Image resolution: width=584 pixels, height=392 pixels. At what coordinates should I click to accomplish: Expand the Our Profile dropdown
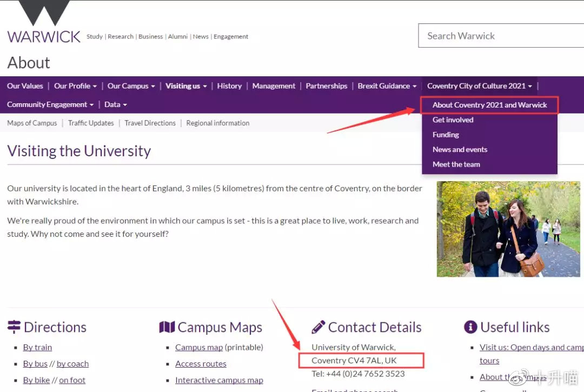pos(75,86)
